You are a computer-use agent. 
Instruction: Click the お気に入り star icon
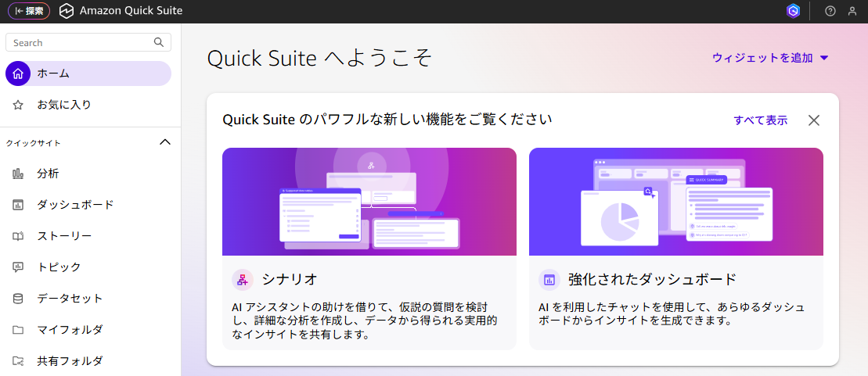point(18,105)
